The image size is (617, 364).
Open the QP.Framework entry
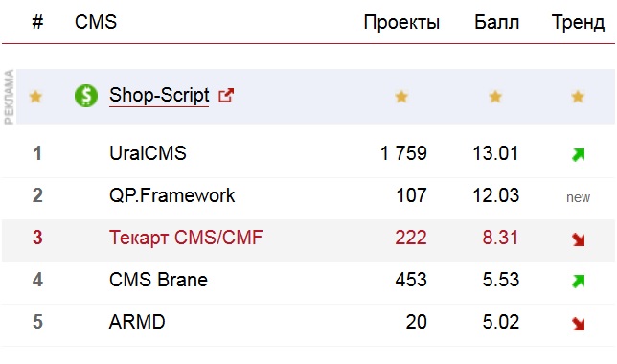[x=171, y=195]
